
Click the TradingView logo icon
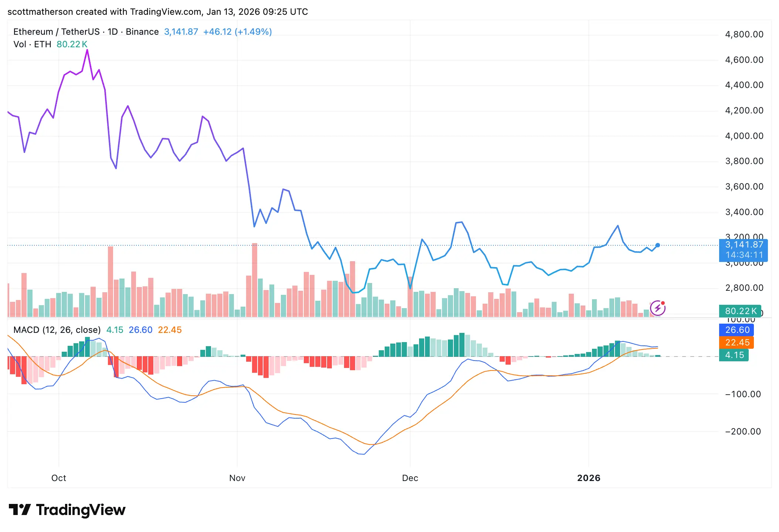pyautogui.click(x=20, y=510)
